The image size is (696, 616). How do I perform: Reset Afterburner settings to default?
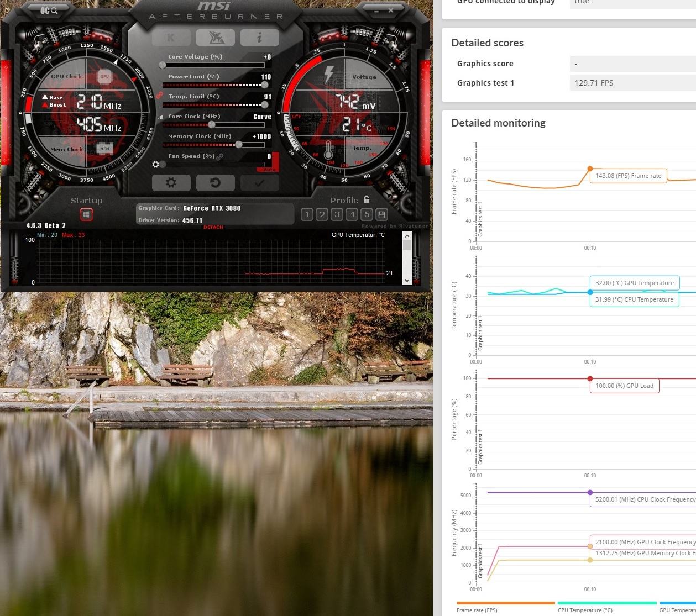click(215, 183)
